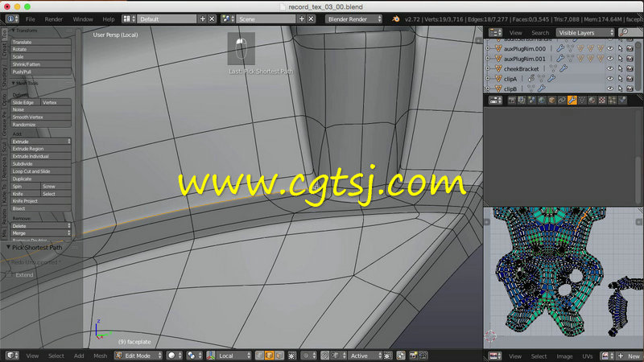Hide clipA using its eye icon
644x362 pixels.
(x=610, y=78)
